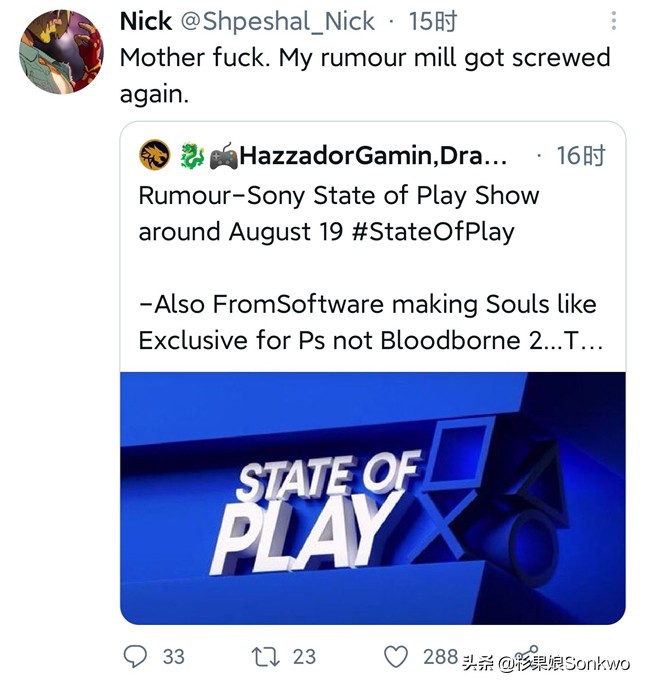Like the tweet with the heart icon
Image resolution: width=645 pixels, height=686 pixels.
point(397,656)
